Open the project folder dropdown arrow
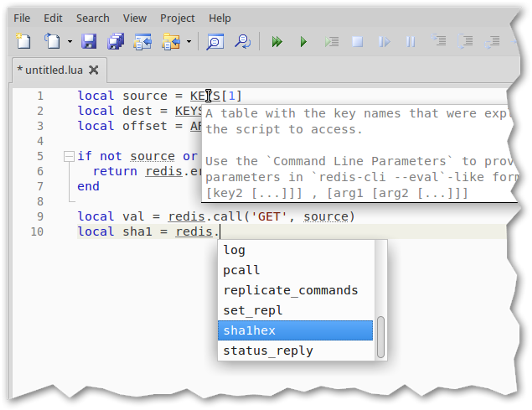 coord(189,42)
